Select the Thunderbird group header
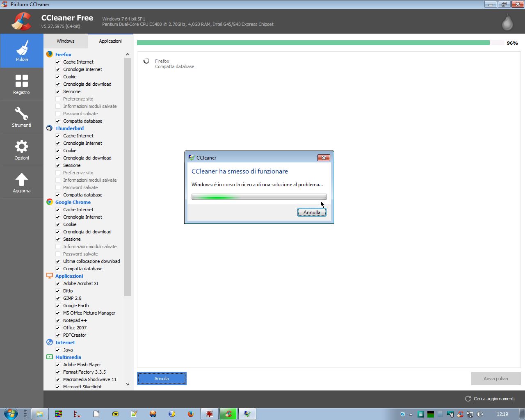This screenshot has width=525, height=420. (69, 128)
